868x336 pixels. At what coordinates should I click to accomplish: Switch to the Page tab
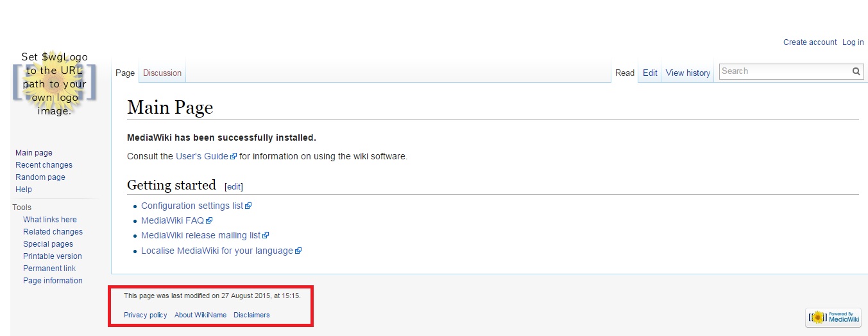click(125, 73)
